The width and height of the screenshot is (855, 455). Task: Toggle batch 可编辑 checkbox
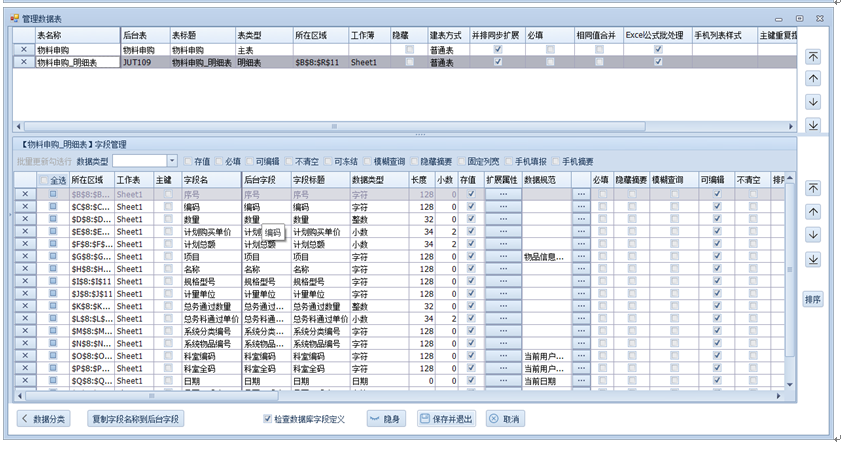pos(250,161)
